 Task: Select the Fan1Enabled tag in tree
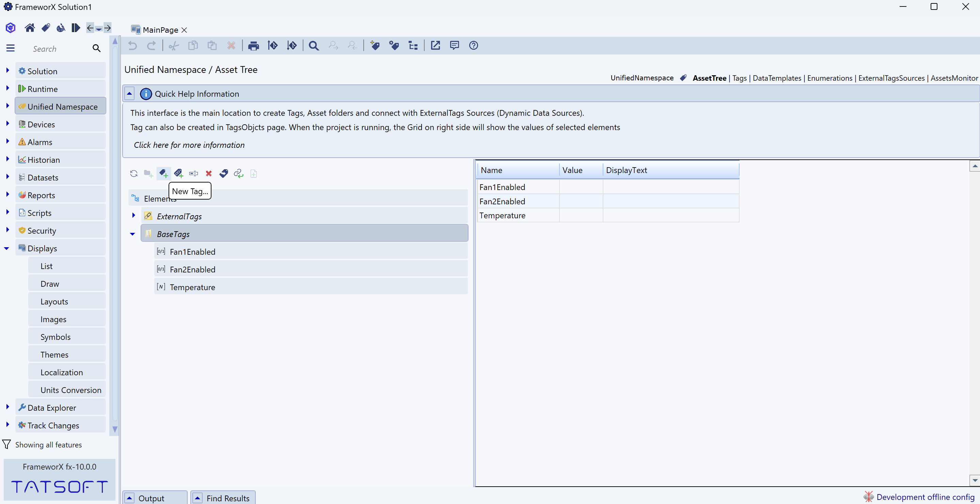pos(311,252)
